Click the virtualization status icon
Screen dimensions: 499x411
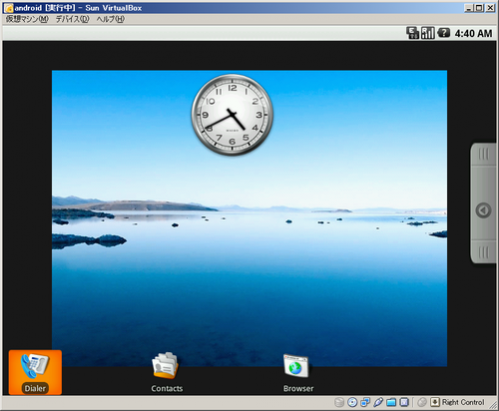pos(404,403)
